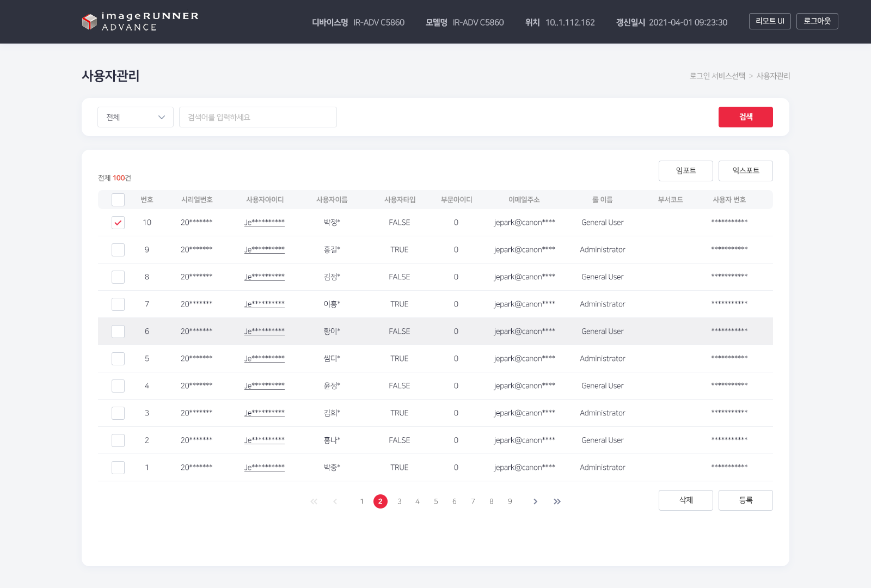The height and width of the screenshot is (588, 871).
Task: Open user ID link in row 3
Action: click(x=265, y=413)
